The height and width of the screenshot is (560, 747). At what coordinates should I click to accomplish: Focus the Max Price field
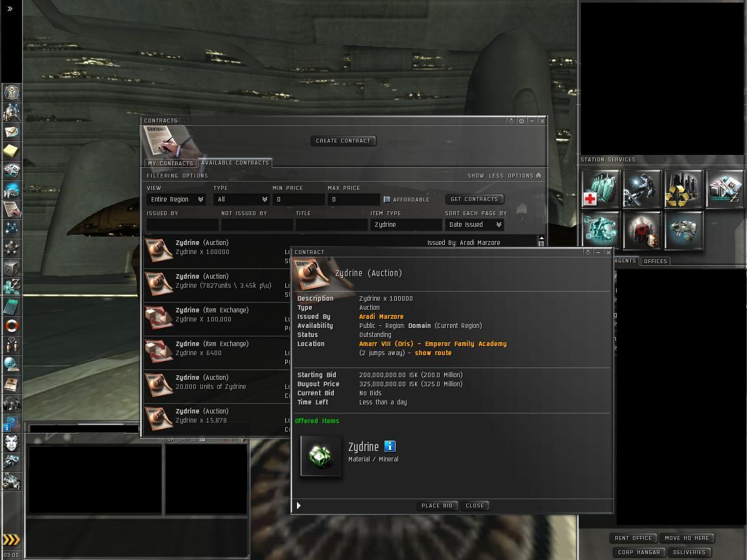point(353,200)
